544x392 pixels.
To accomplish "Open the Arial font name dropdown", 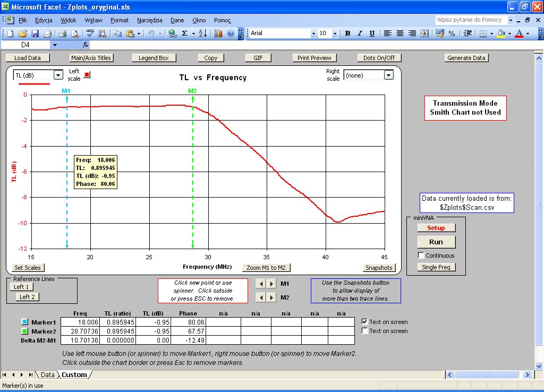I will [313, 33].
